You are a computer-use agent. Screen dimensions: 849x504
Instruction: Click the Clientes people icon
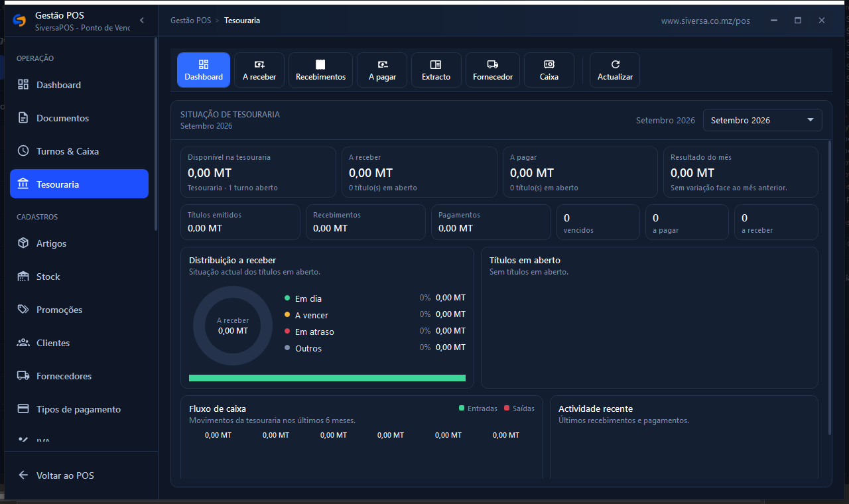tap(23, 343)
